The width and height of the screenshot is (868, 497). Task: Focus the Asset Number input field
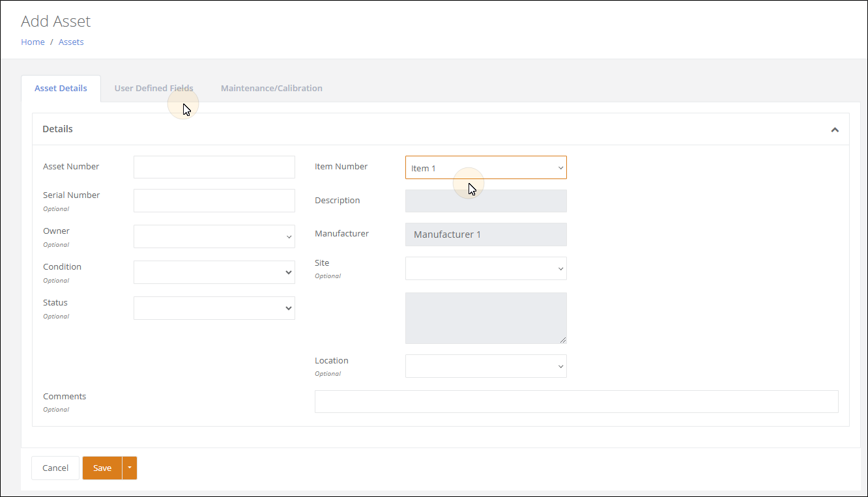click(214, 167)
